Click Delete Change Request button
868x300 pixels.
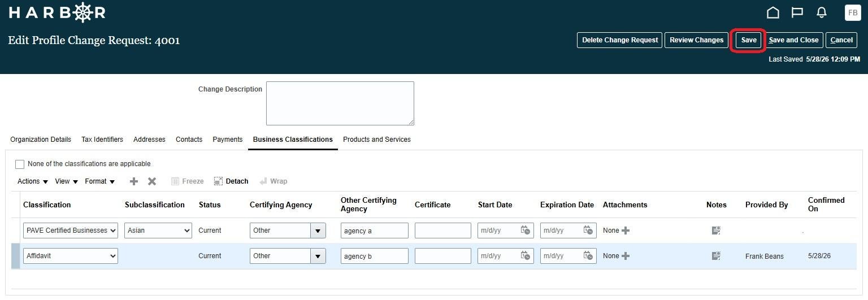click(x=619, y=40)
